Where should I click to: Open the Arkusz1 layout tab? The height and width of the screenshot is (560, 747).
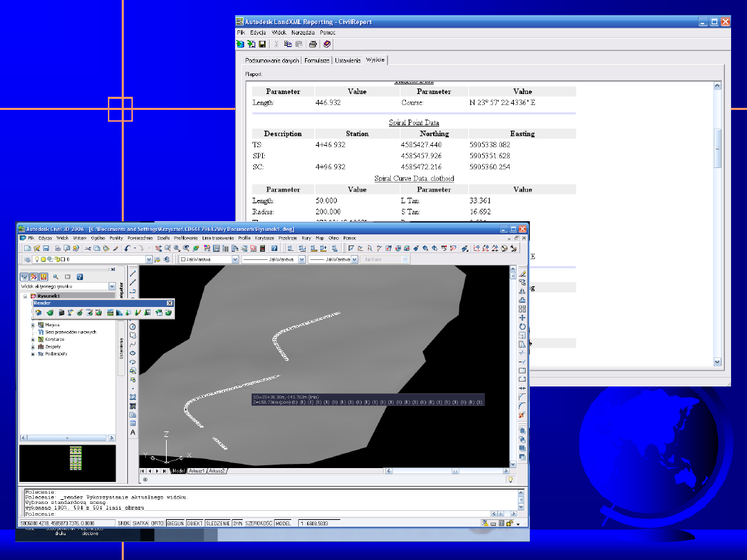pos(198,470)
